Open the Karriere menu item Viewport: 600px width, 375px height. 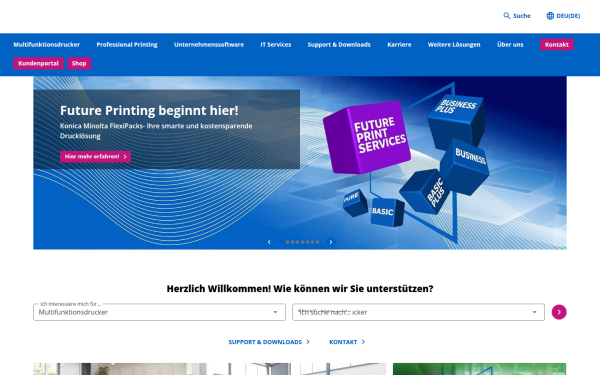point(399,44)
